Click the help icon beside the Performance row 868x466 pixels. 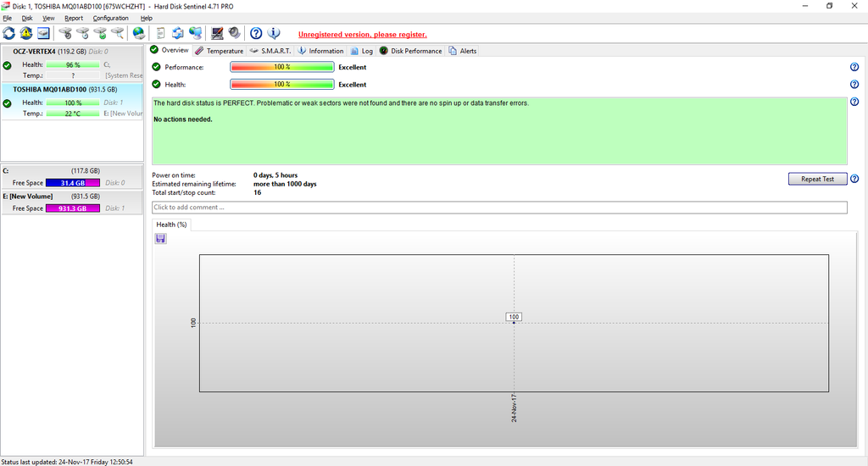click(x=854, y=67)
